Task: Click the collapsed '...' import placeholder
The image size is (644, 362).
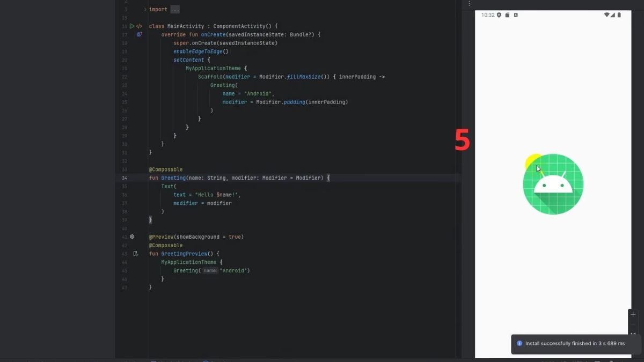Action: tap(175, 9)
